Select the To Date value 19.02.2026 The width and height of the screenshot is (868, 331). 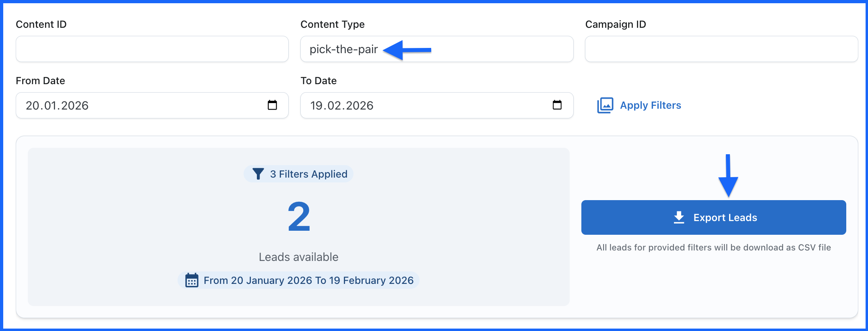pyautogui.click(x=342, y=106)
